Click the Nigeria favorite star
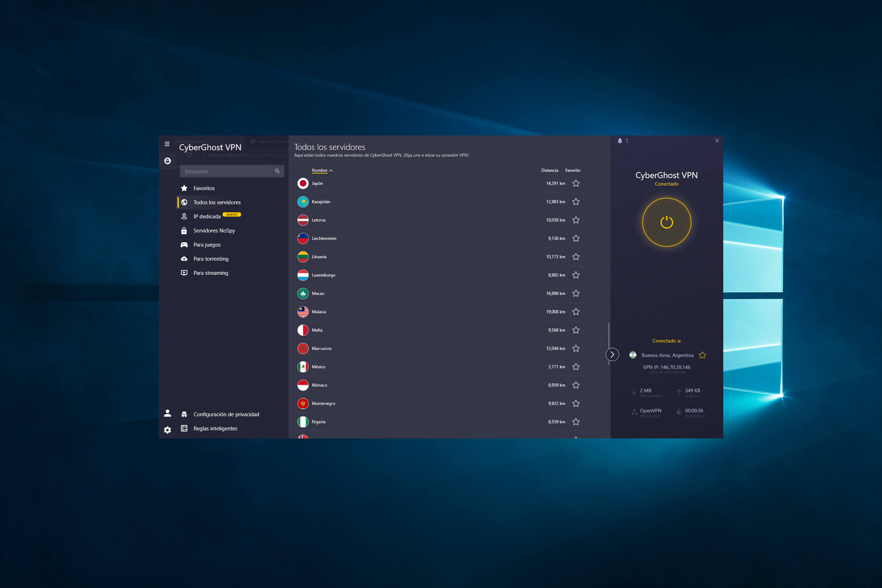The image size is (882, 588). [x=576, y=422]
